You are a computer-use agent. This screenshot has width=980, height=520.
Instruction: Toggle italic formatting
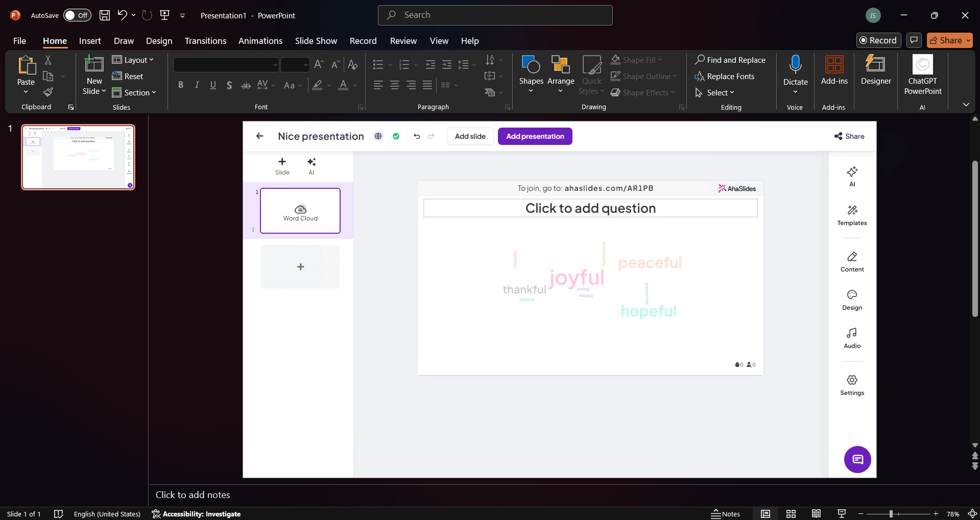pyautogui.click(x=197, y=85)
